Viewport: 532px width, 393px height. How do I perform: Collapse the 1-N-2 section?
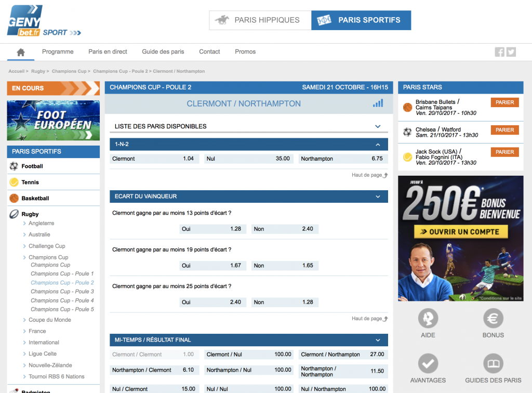pos(378,145)
